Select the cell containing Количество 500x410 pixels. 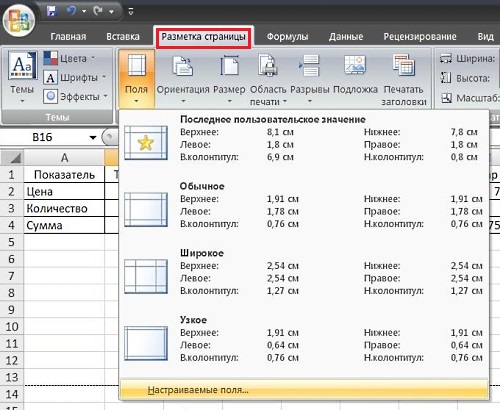64,208
